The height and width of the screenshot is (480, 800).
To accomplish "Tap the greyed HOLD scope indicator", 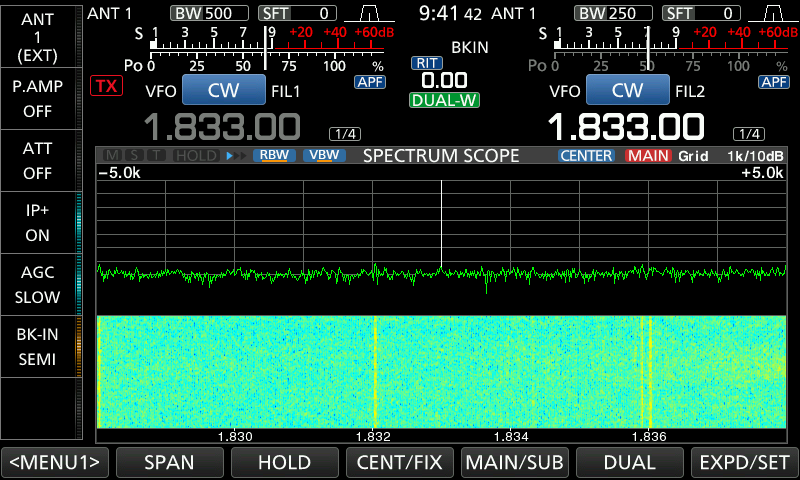I will click(x=196, y=156).
